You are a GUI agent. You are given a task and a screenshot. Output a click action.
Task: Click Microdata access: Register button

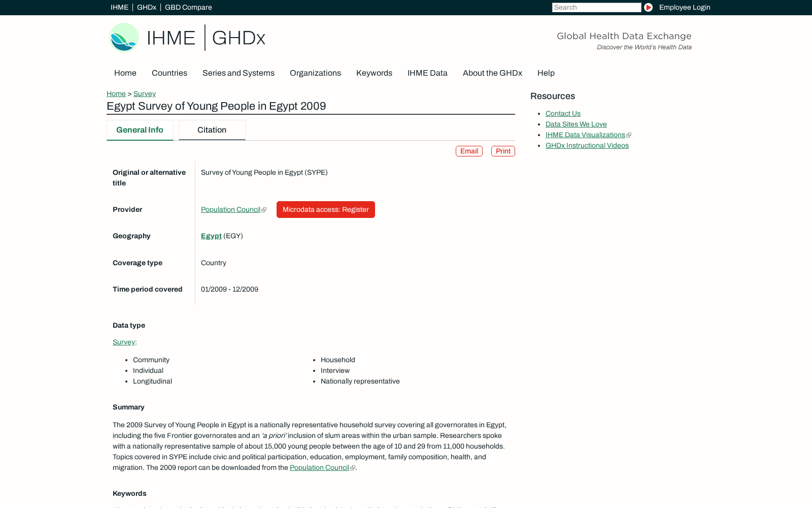[x=326, y=209]
